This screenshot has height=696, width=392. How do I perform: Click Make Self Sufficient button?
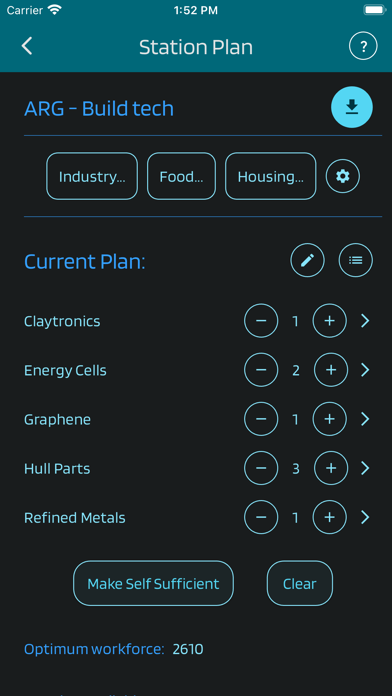click(153, 583)
